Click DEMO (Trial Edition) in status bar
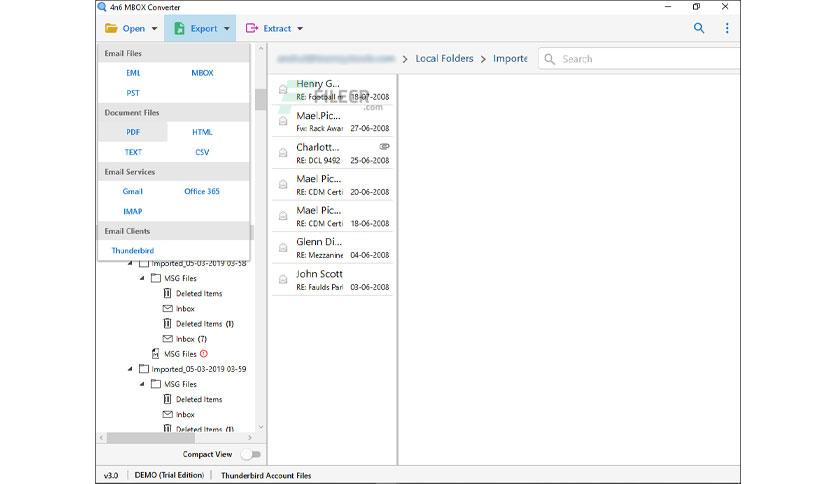Image resolution: width=836 pixels, height=484 pixels. [x=169, y=475]
